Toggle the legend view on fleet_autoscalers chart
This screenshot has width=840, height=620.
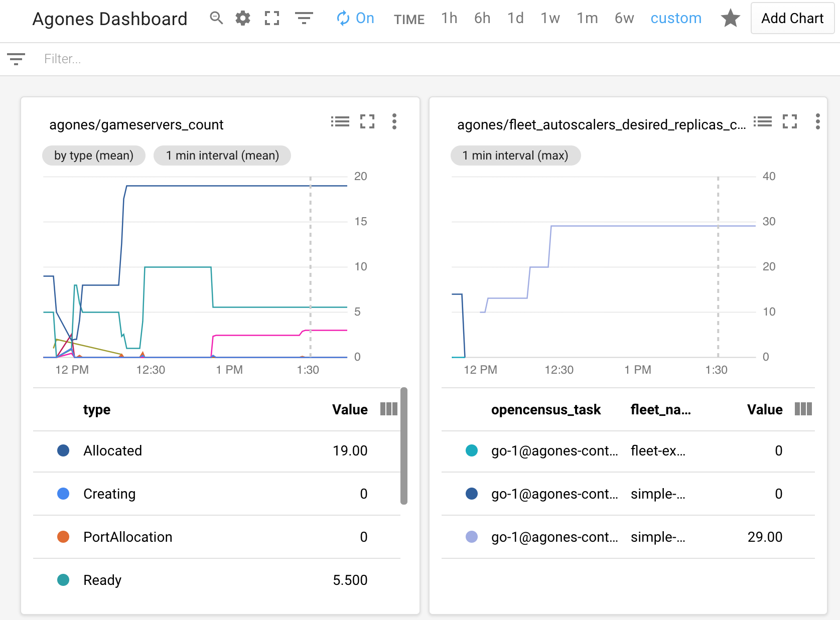762,121
